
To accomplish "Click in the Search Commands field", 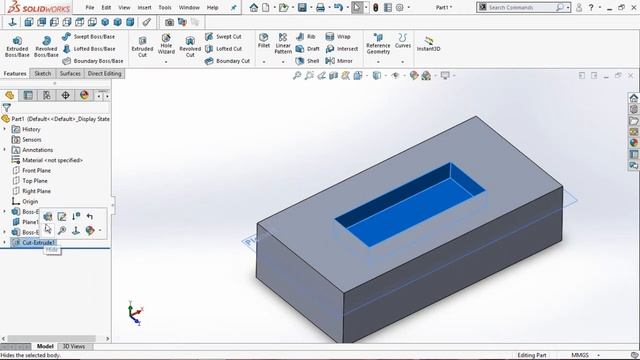I will [x=523, y=7].
